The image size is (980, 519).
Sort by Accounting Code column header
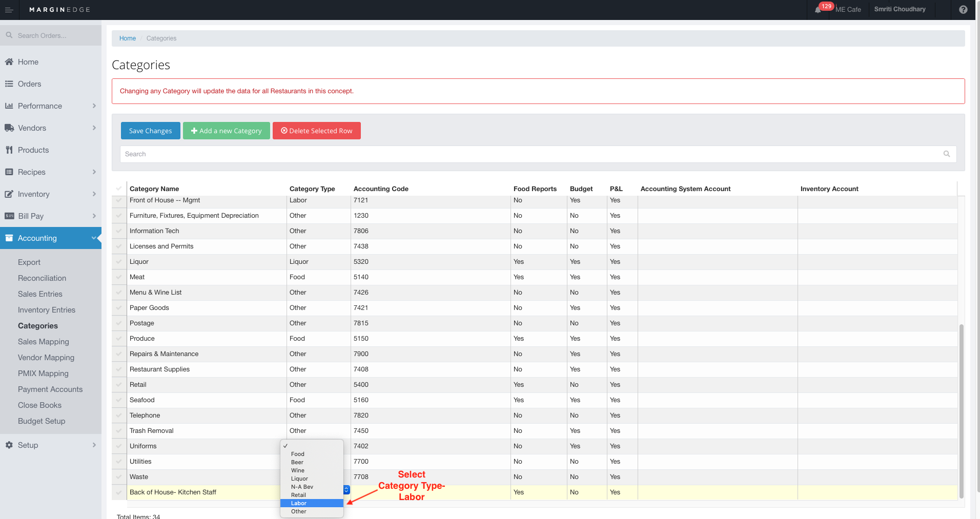[x=381, y=189]
